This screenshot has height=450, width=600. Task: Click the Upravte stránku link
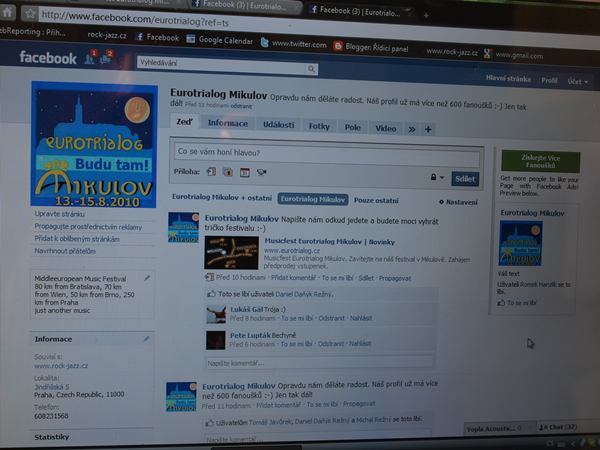[x=60, y=214]
